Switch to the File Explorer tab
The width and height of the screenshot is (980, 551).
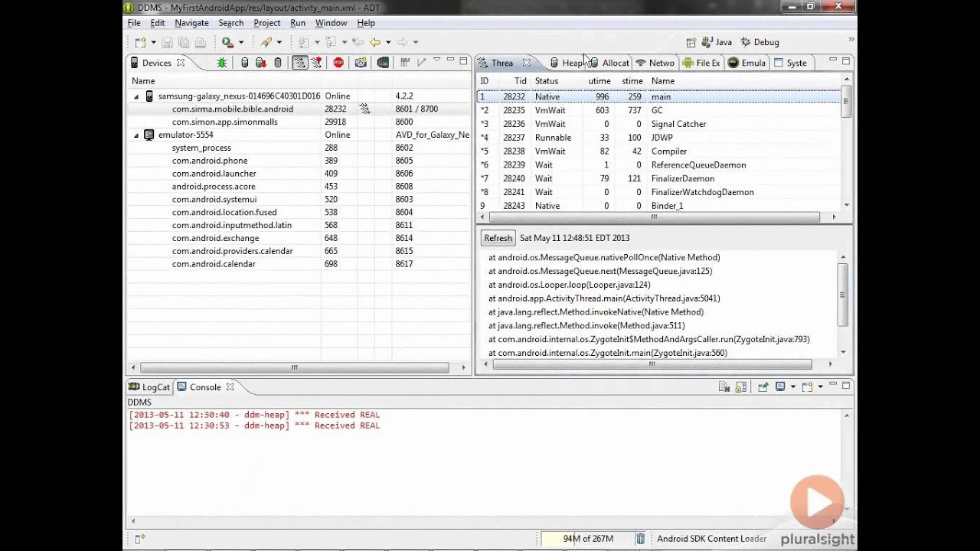[701, 63]
